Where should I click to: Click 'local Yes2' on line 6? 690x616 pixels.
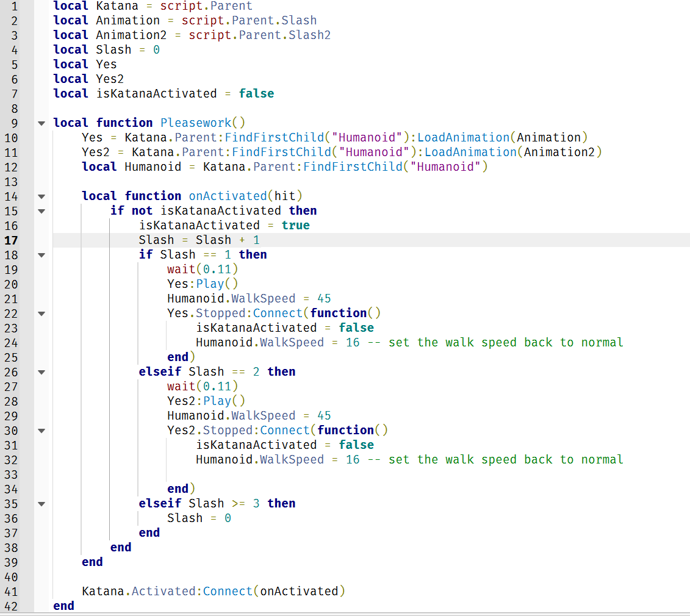(88, 79)
